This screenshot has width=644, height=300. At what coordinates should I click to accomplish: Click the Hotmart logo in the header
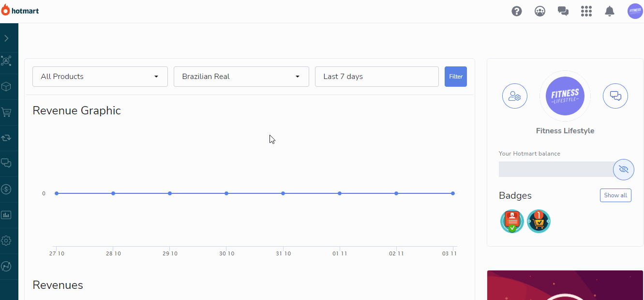[x=20, y=11]
